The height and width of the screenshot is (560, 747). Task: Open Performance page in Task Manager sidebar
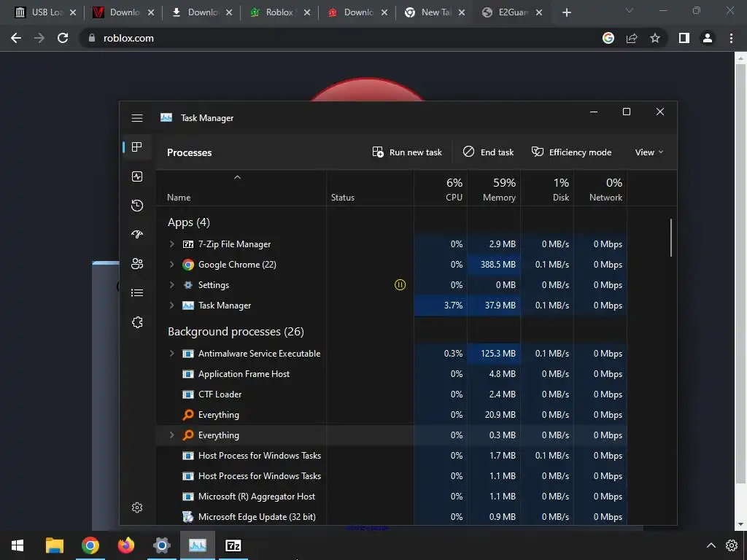pos(136,176)
